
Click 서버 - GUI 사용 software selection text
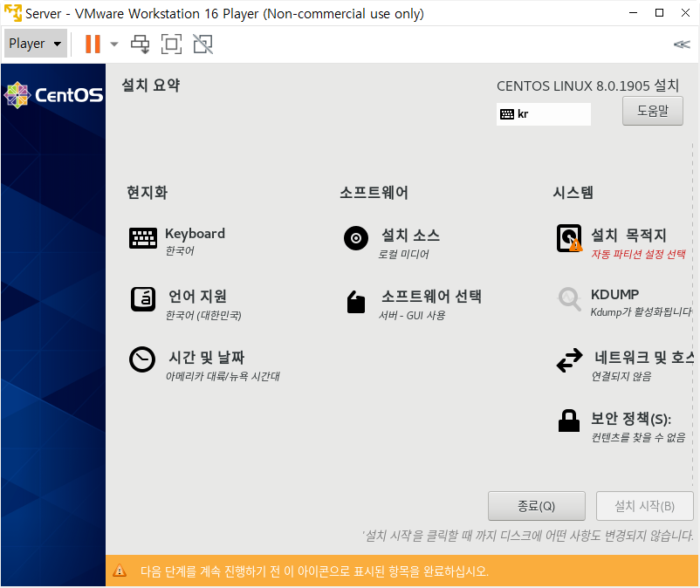[x=412, y=316]
